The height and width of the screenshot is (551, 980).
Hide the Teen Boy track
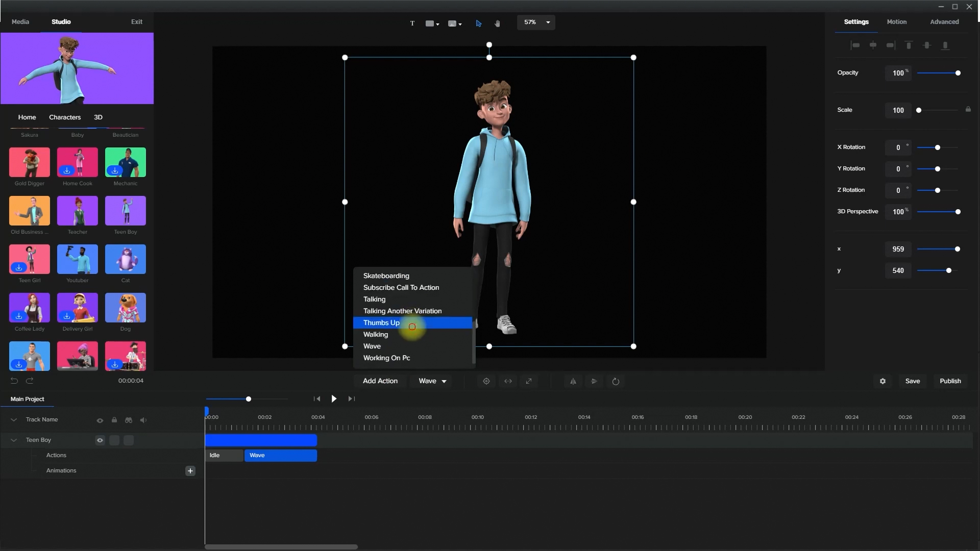pos(100,440)
